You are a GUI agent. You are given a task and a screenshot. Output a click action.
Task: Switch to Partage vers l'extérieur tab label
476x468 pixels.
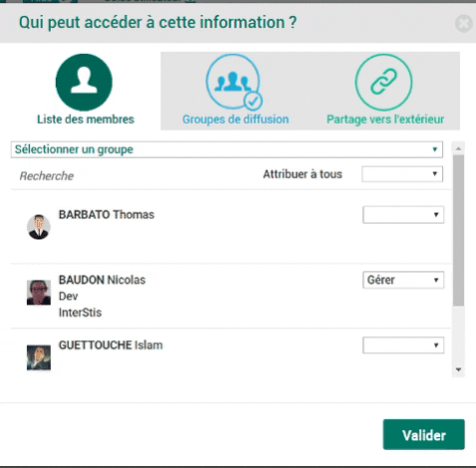click(x=385, y=119)
